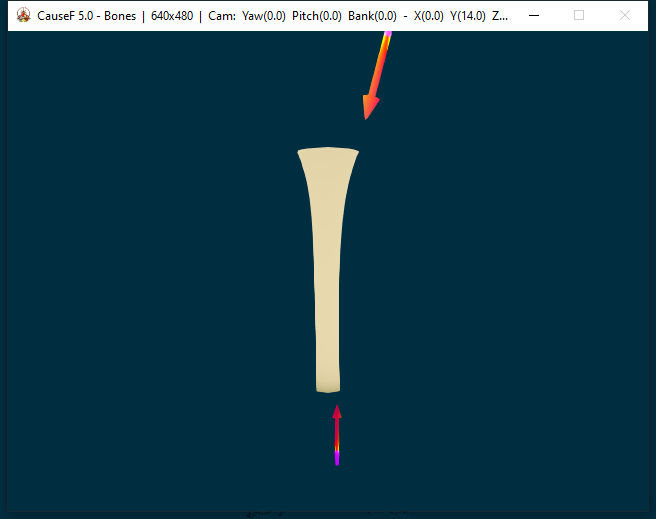Click the greyed-out maximize button
The image size is (656, 519).
(579, 16)
